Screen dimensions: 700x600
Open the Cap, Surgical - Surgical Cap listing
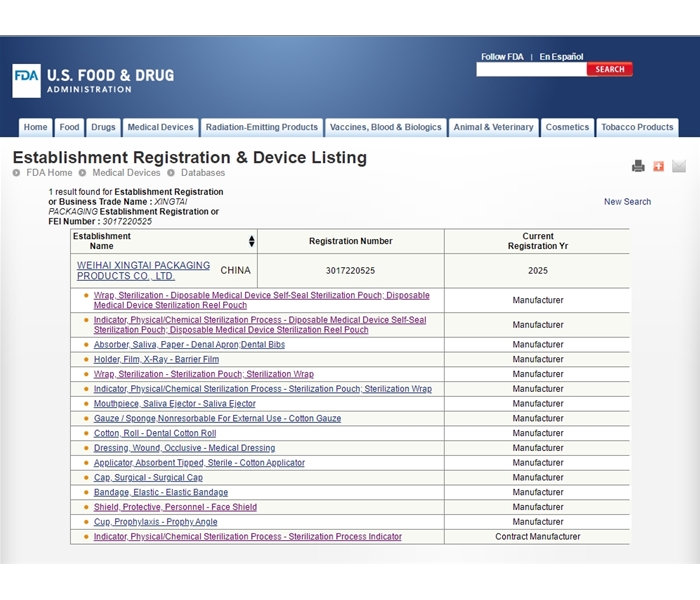(x=148, y=478)
